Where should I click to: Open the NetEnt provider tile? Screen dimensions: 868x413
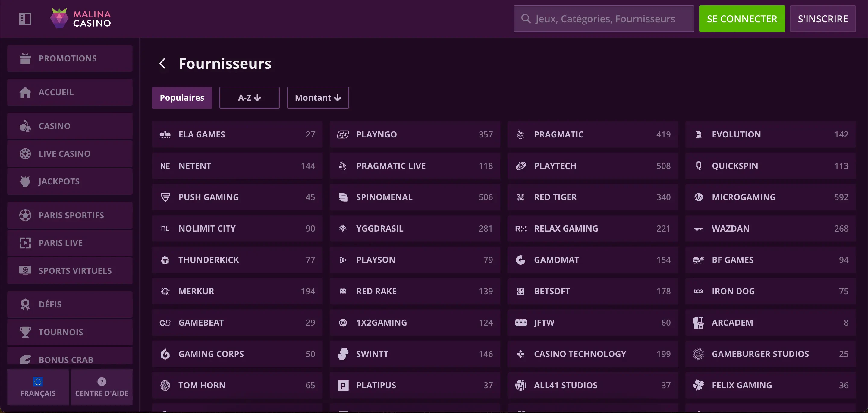pyautogui.click(x=237, y=166)
